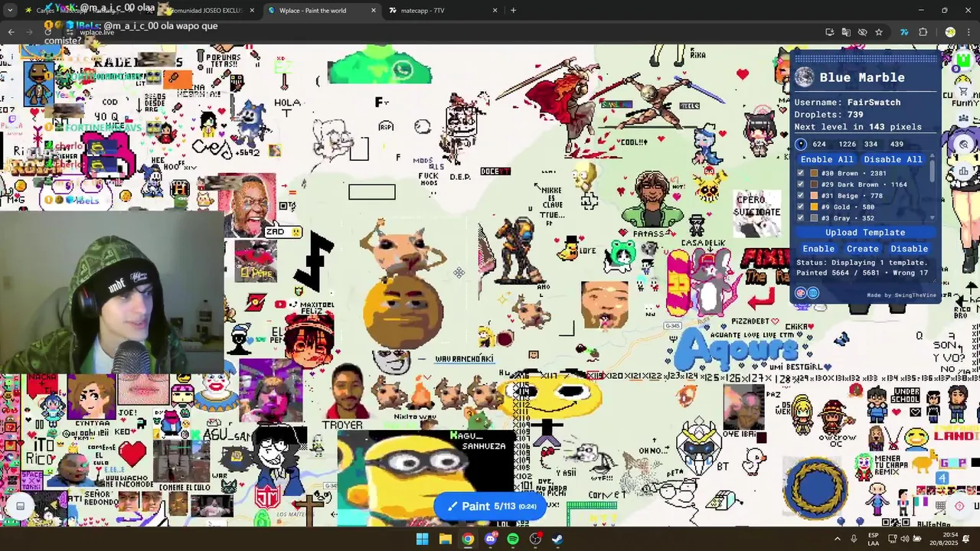
Task: Open the tab search dropdown arrow
Action: point(10,10)
